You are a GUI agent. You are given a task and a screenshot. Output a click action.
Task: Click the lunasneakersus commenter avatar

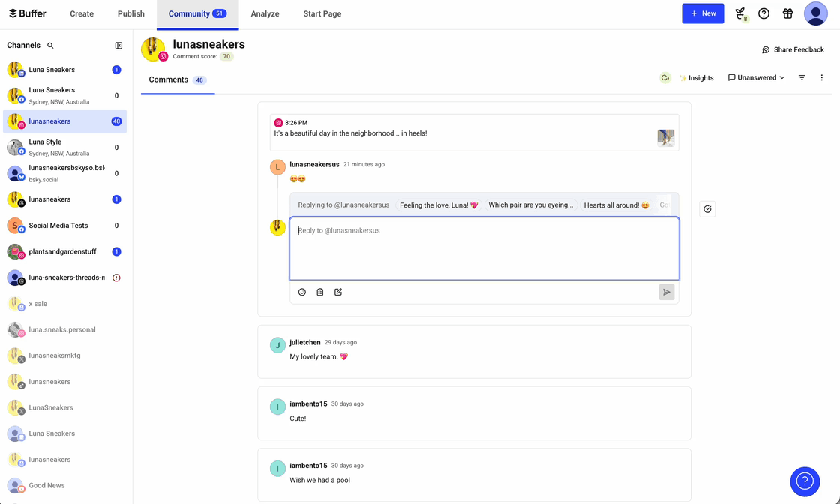[x=277, y=167]
